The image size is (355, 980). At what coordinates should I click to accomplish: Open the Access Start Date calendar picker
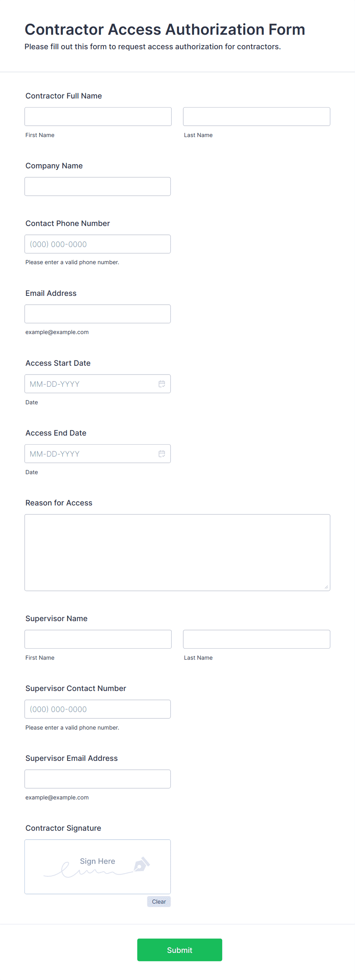click(161, 384)
